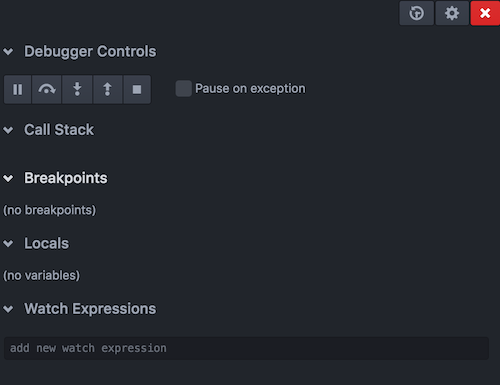
Task: Stop the debugging session
Action: [137, 89]
